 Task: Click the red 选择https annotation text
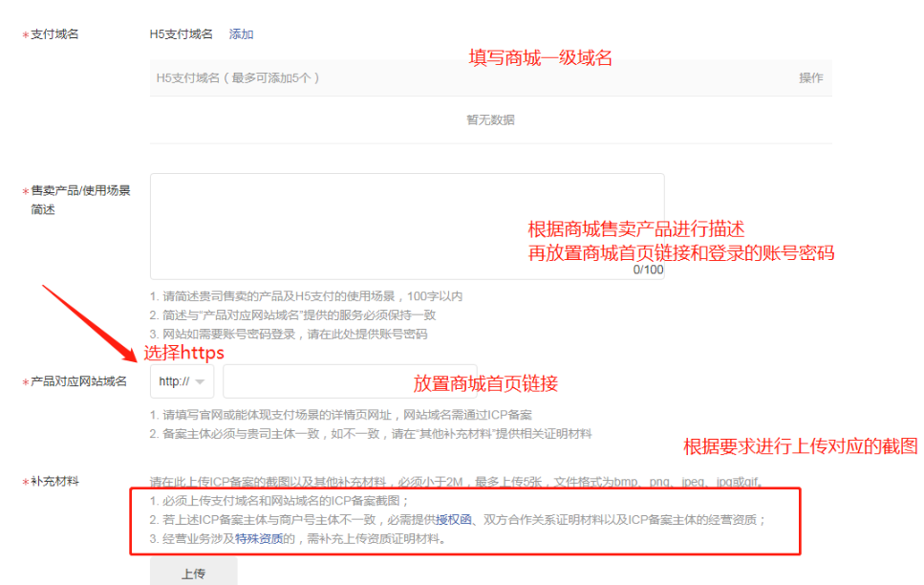click(183, 353)
